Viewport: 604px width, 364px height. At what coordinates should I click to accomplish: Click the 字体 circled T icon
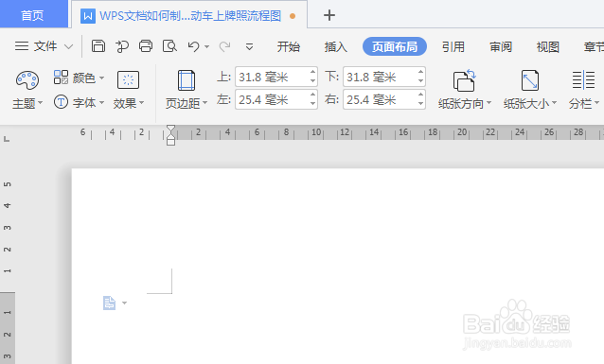tap(61, 102)
